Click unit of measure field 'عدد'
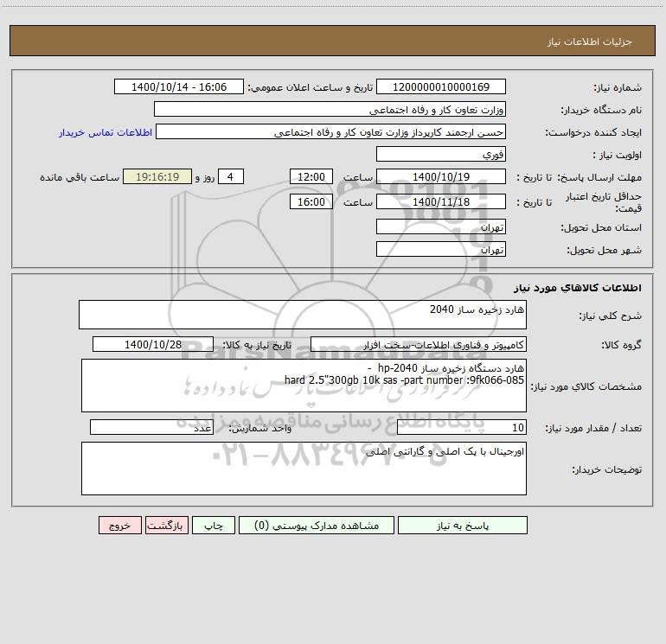 (151, 427)
